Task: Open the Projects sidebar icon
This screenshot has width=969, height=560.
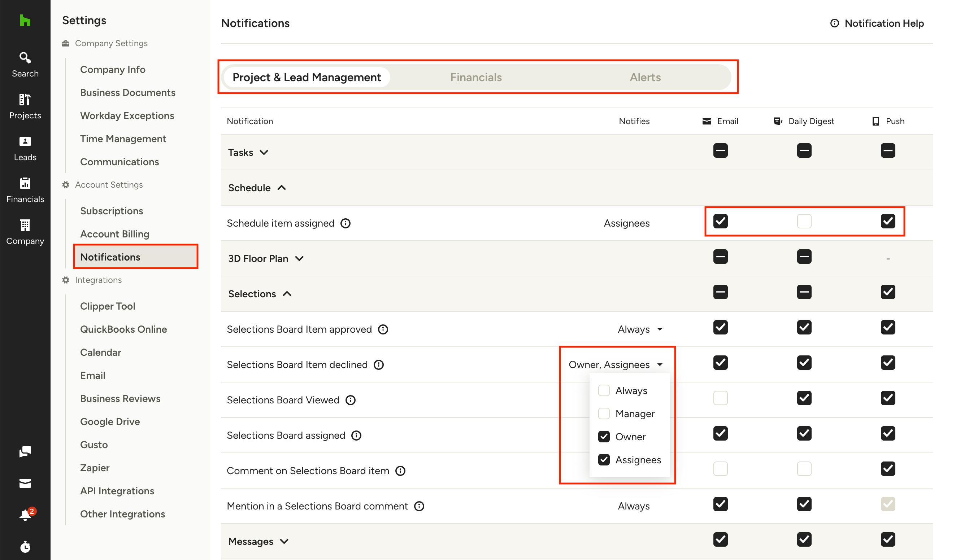Action: click(25, 106)
